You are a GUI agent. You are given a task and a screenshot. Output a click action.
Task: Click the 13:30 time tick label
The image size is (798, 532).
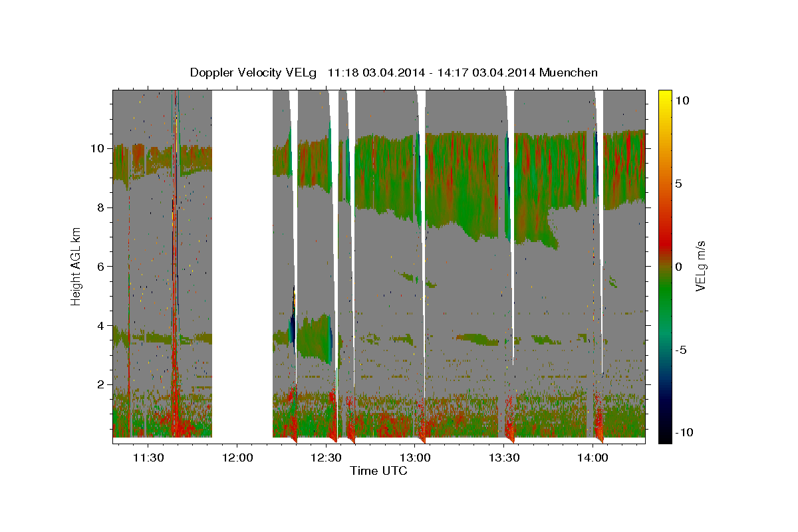pyautogui.click(x=504, y=458)
